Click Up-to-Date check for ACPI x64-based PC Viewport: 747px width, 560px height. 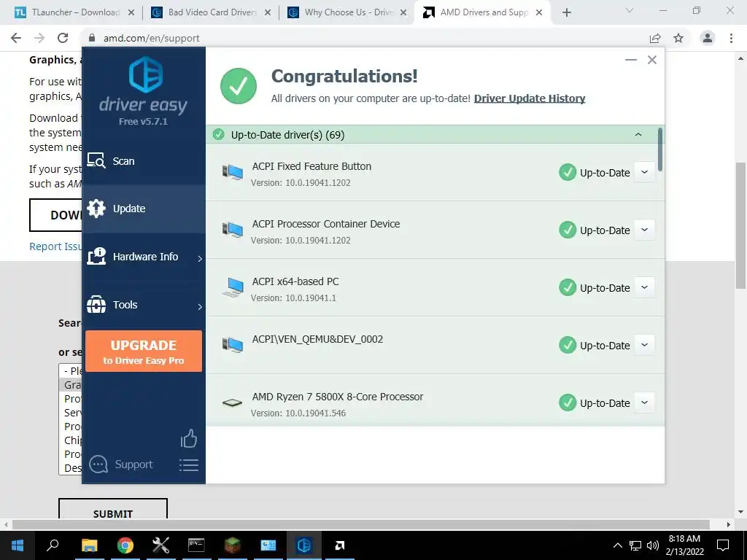(x=568, y=287)
